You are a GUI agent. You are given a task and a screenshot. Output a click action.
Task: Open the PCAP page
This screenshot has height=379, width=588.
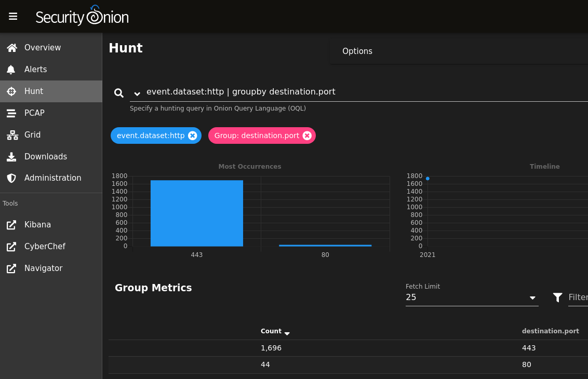pos(51,113)
